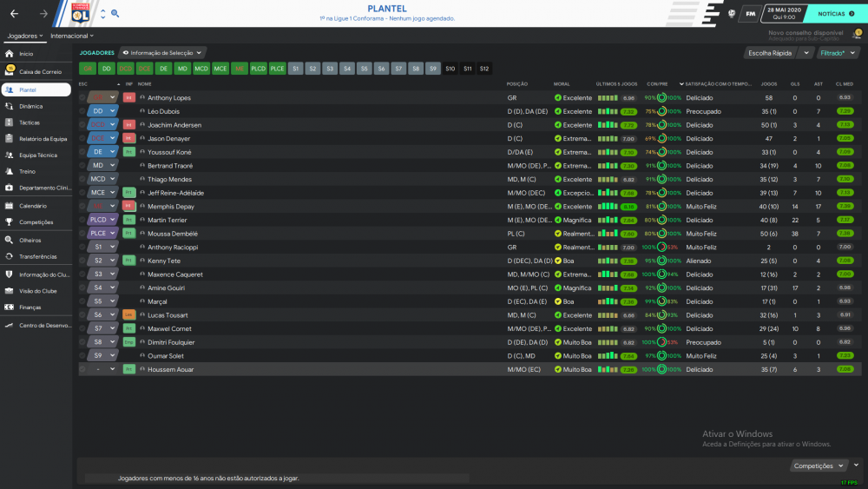This screenshot has height=489, width=868.
Task: Open Tácticas sidebar icon
Action: pyautogui.click(x=9, y=122)
